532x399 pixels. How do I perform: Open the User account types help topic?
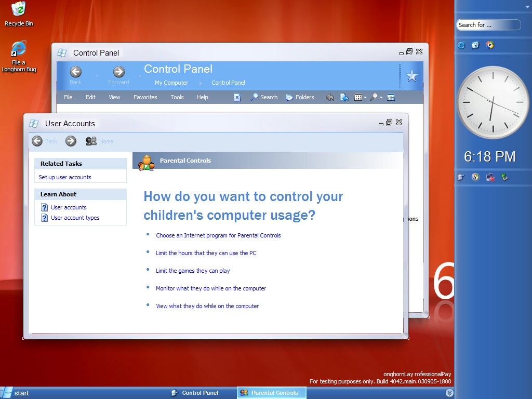75,218
